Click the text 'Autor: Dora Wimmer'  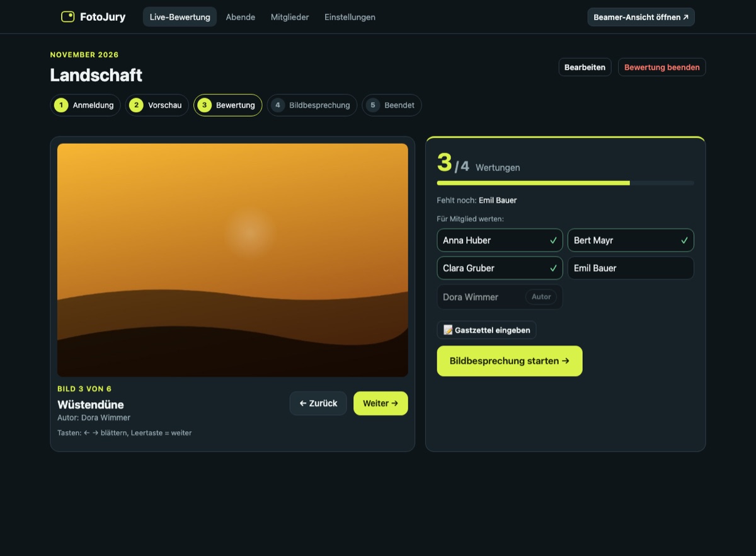94,417
